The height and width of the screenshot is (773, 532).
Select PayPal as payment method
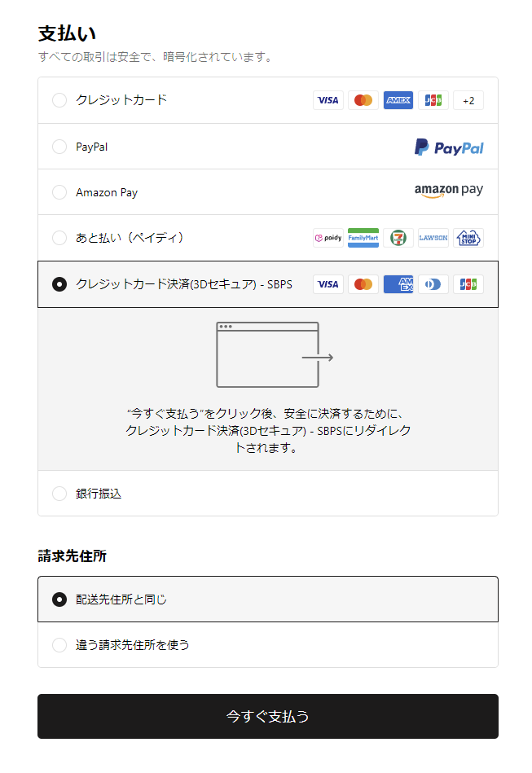(59, 147)
